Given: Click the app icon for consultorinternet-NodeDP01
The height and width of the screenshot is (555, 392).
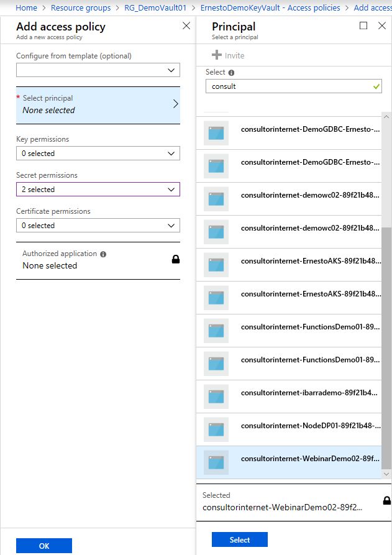Looking at the screenshot, I should tap(216, 429).
